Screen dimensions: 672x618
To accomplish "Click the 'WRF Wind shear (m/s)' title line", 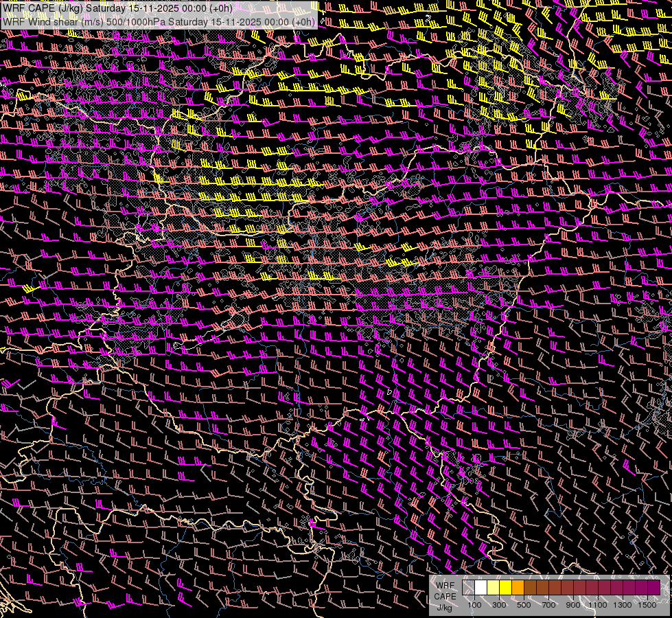I will tap(159, 21).
